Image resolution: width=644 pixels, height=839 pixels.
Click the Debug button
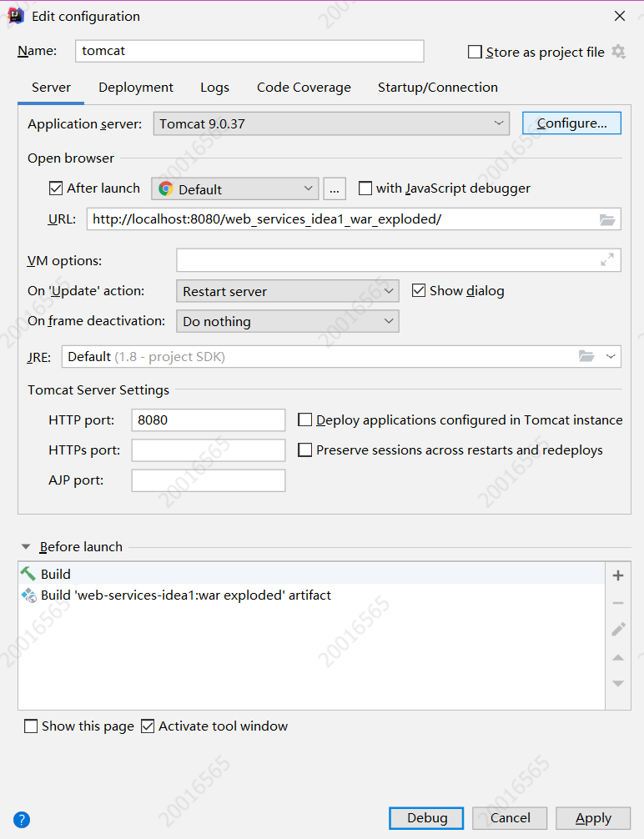[x=426, y=818]
